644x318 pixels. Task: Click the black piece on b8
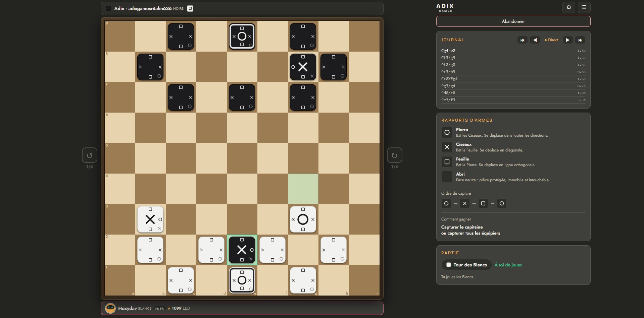[150, 67]
